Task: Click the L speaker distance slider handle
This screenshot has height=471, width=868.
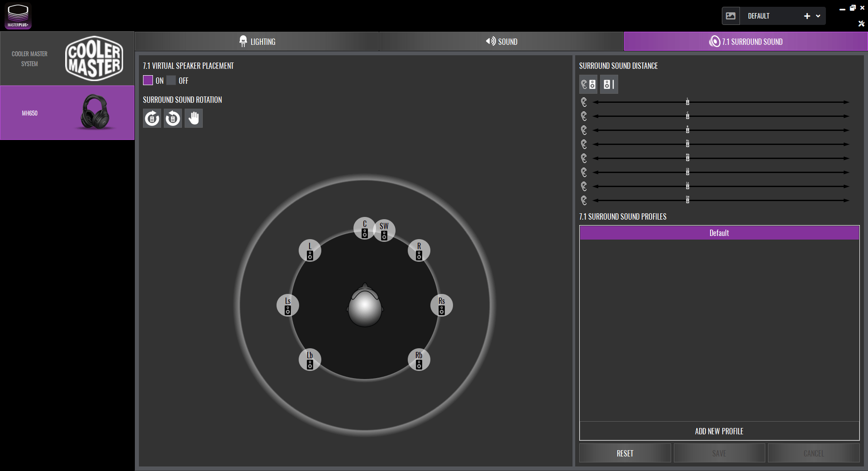Action: point(687,102)
